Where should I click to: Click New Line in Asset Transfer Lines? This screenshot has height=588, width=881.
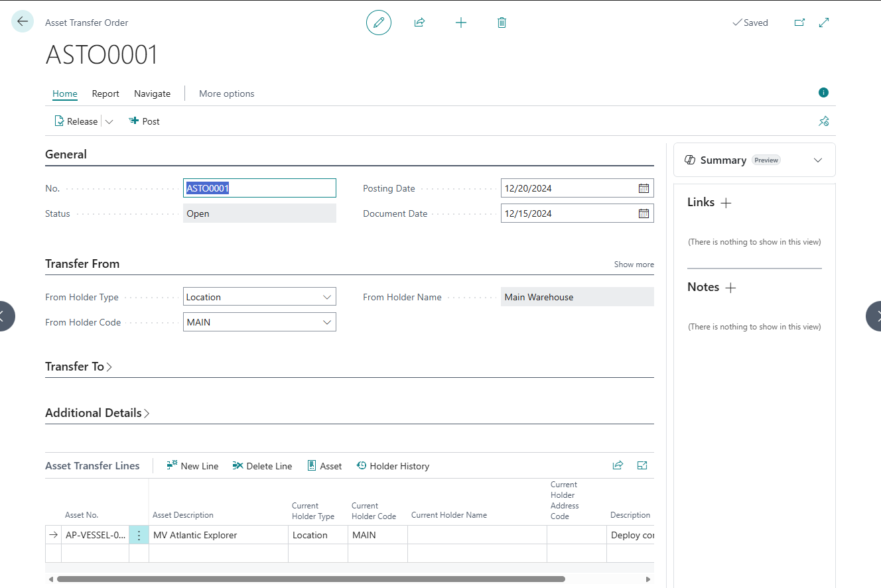pyautogui.click(x=192, y=466)
